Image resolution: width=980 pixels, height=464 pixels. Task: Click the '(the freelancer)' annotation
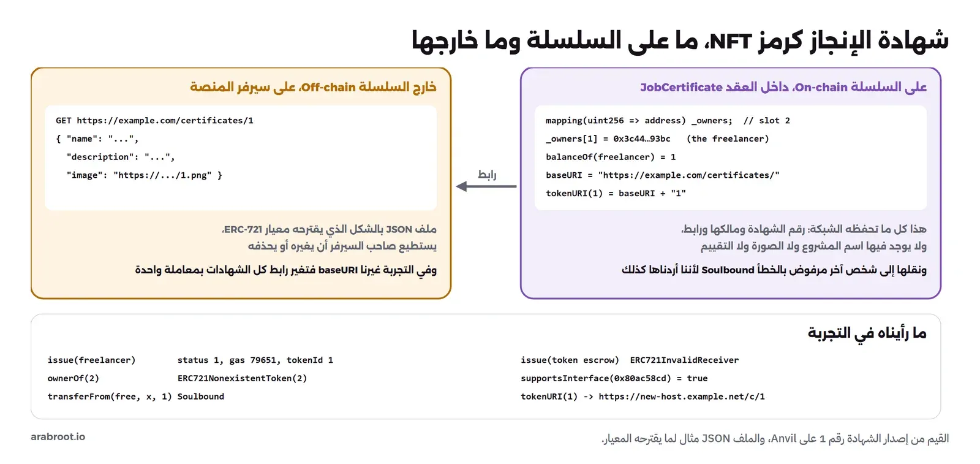point(728,139)
